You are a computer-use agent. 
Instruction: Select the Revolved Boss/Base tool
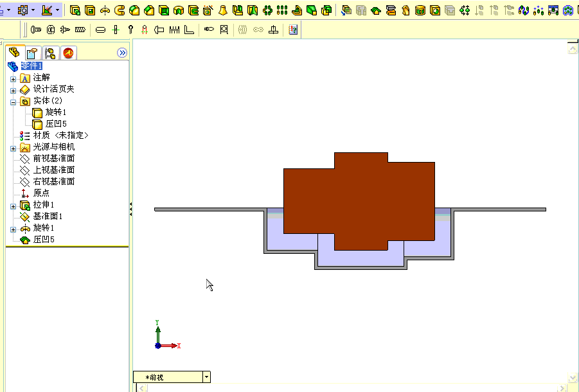pos(105,10)
